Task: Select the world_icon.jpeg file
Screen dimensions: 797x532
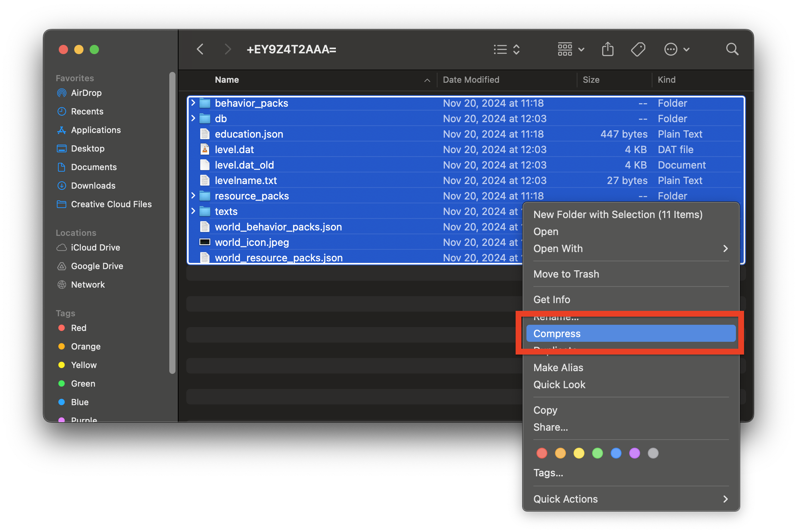Action: pyautogui.click(x=252, y=242)
